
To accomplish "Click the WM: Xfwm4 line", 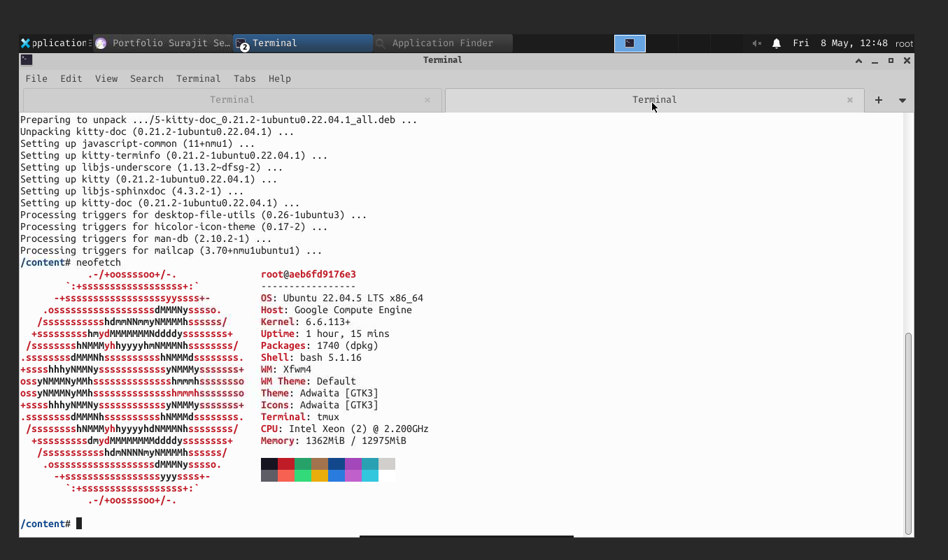I will (x=286, y=369).
